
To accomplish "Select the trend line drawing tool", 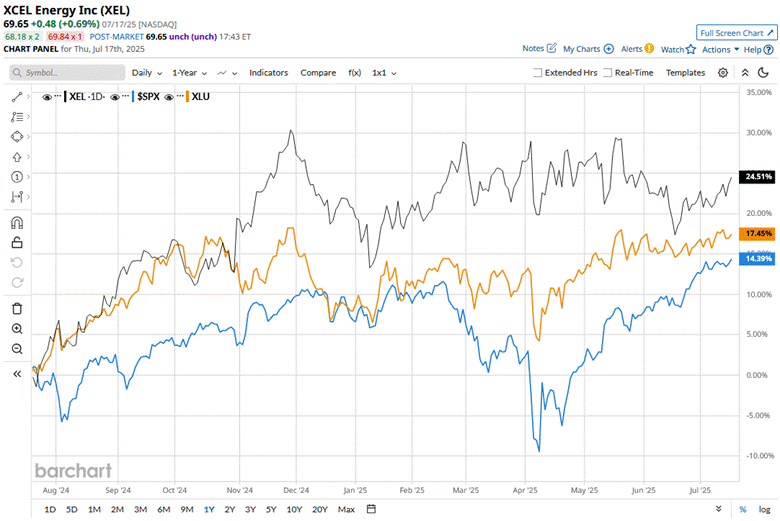I will (x=17, y=97).
